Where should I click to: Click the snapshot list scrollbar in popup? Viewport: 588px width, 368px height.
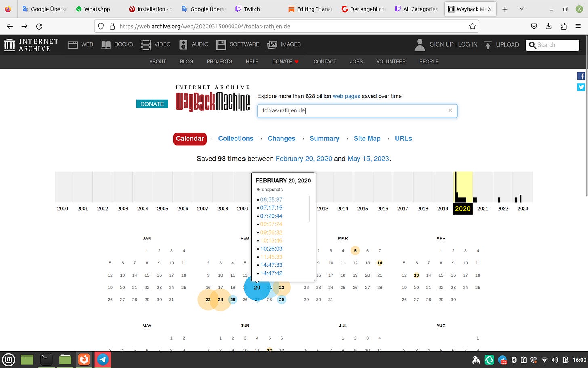coord(309,209)
